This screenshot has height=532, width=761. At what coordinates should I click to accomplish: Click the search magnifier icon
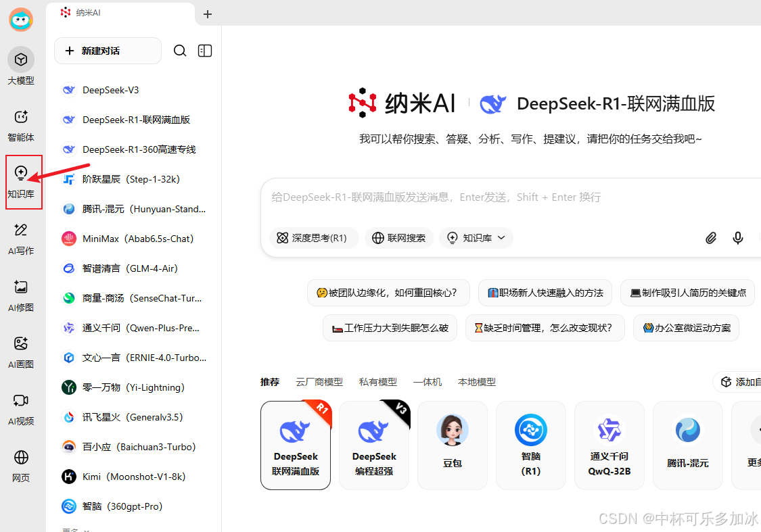[180, 51]
